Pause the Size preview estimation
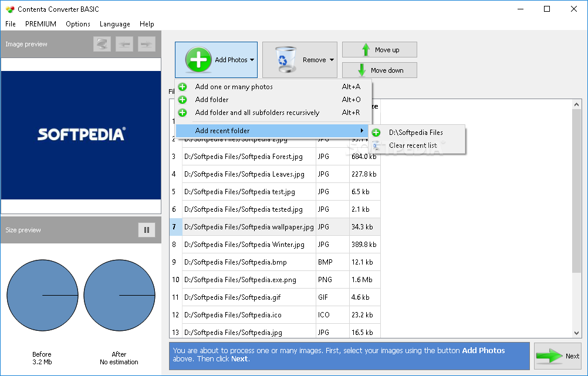 coord(147,230)
